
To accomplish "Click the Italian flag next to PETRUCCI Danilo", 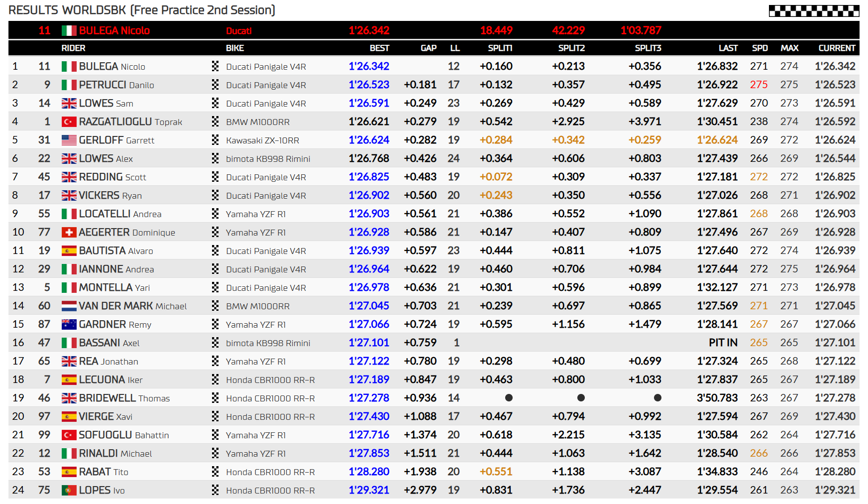I will [x=69, y=85].
